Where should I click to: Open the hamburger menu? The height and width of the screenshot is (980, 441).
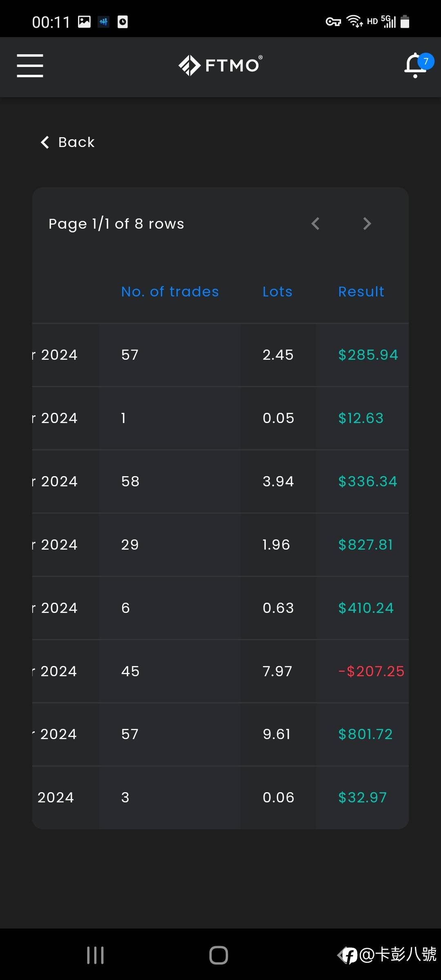[30, 65]
